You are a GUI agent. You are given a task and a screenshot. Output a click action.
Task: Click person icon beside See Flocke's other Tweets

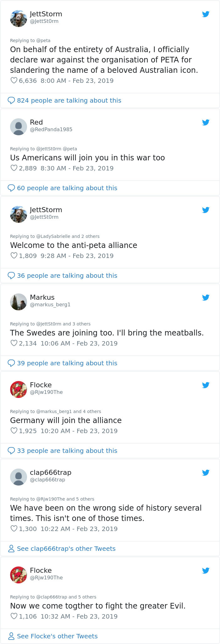pyautogui.click(x=11, y=636)
